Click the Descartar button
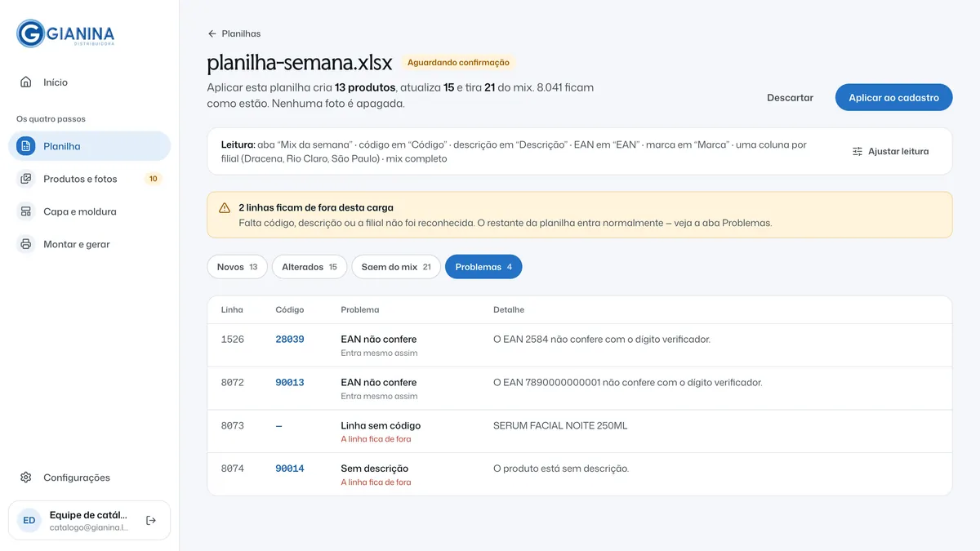This screenshot has width=980, height=551. 790,97
